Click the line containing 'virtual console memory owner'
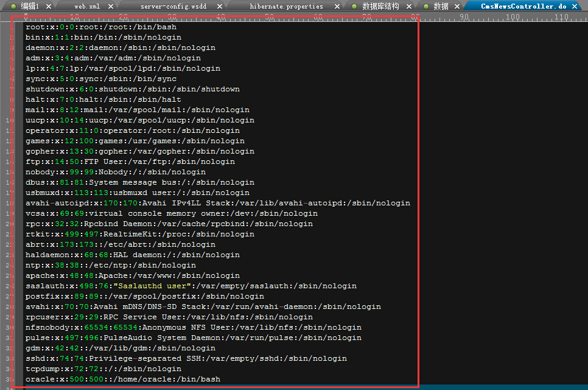 point(172,213)
